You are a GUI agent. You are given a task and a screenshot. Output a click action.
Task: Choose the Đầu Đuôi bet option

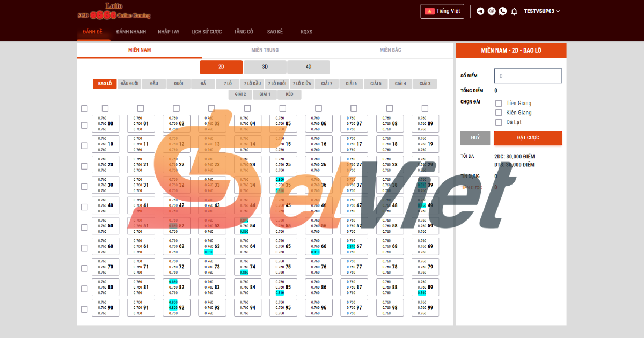point(129,84)
